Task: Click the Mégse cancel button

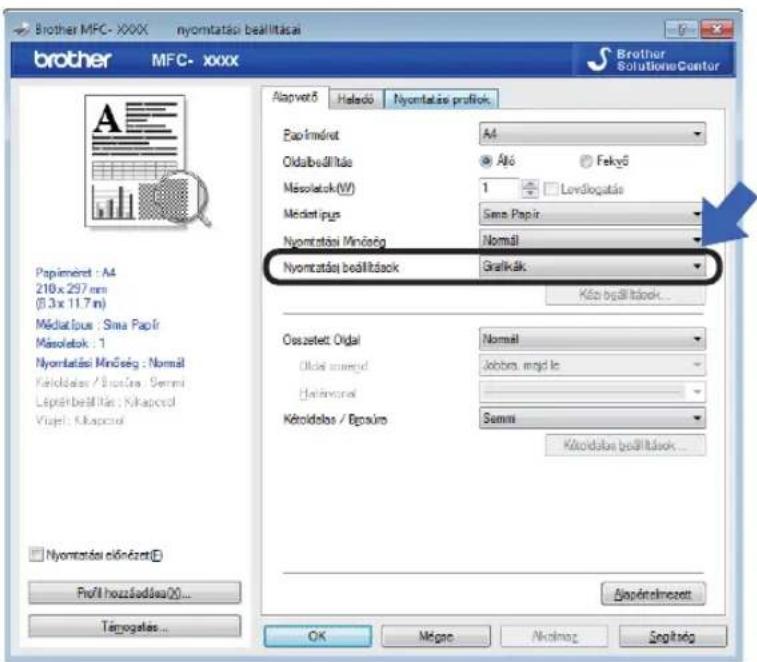Action: [435, 636]
